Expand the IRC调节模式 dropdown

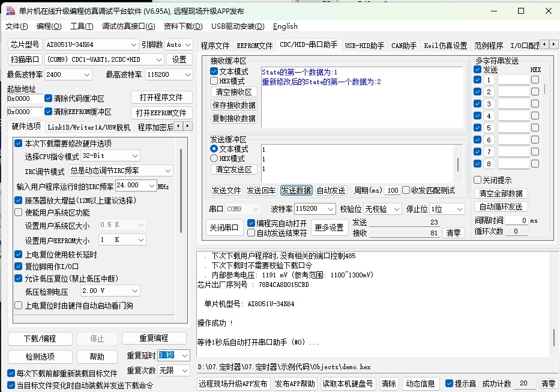pos(168,170)
